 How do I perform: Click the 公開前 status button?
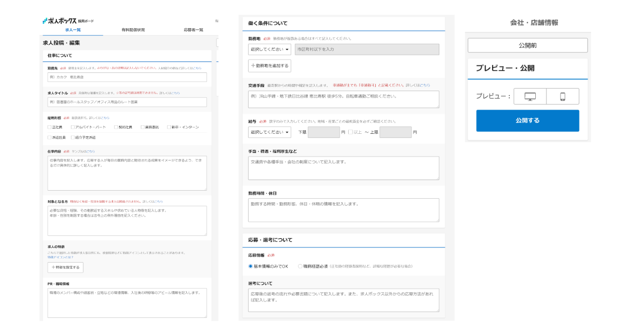pos(527,45)
